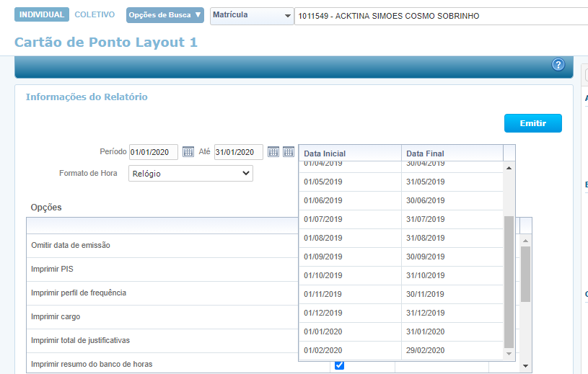The height and width of the screenshot is (374, 588).
Task: Toggle 'Imprimir resumo do banco de horas' checkbox
Action: point(340,365)
